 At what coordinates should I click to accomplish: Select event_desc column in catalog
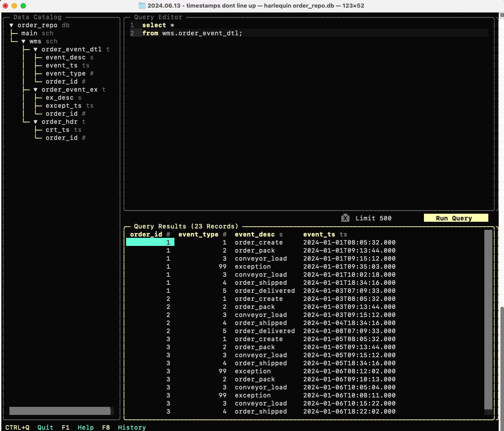pos(69,58)
